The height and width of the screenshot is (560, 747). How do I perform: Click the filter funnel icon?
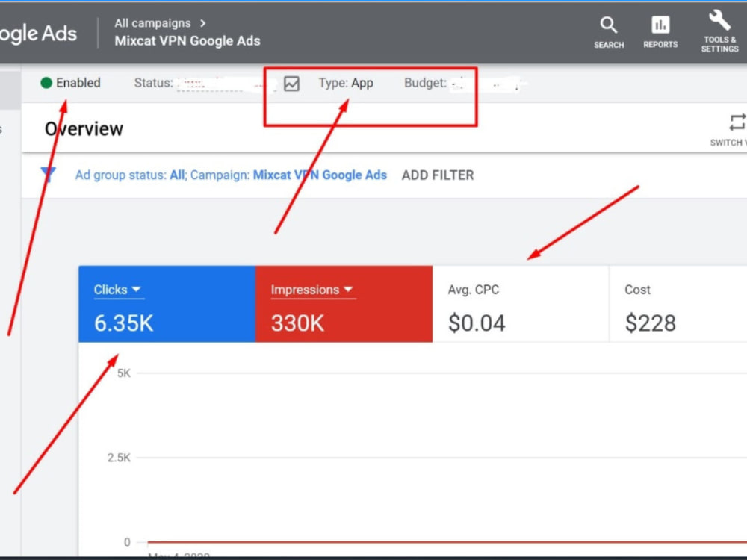click(48, 175)
